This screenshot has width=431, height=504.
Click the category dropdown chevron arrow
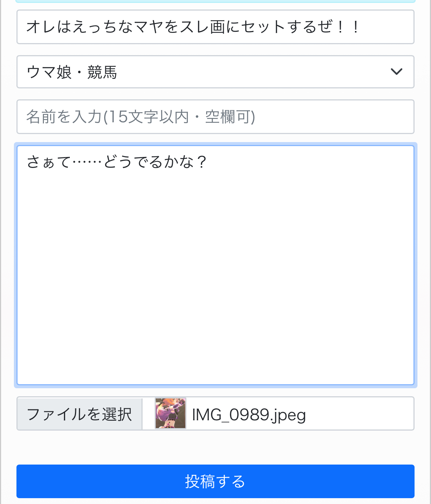396,72
